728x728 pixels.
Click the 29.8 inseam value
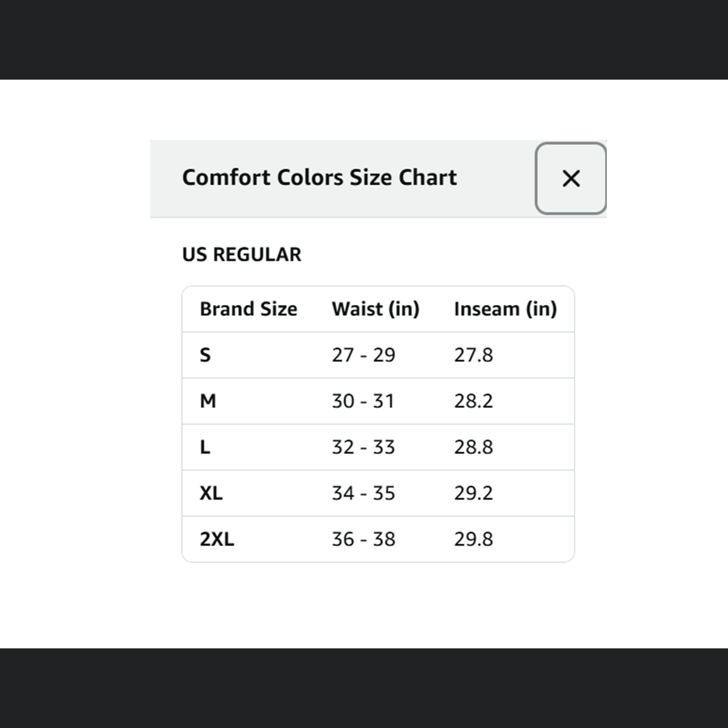click(473, 539)
